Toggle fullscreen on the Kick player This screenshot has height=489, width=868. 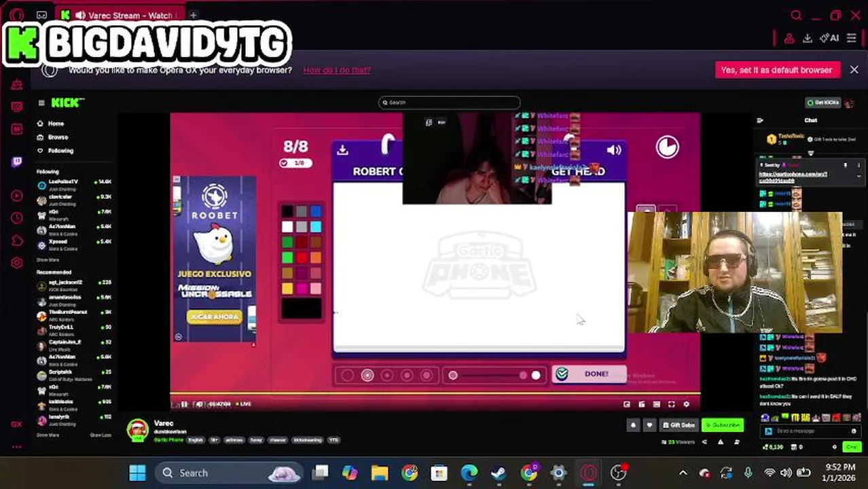[671, 404]
